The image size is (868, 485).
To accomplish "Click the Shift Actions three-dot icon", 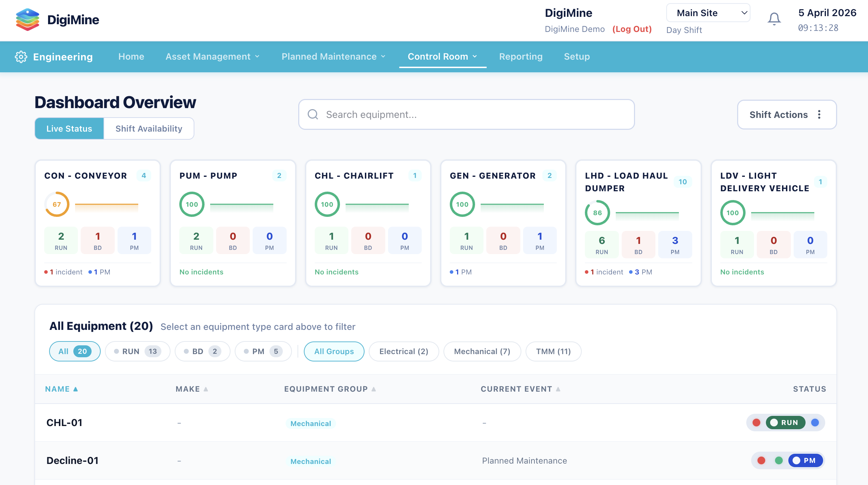I will (819, 114).
